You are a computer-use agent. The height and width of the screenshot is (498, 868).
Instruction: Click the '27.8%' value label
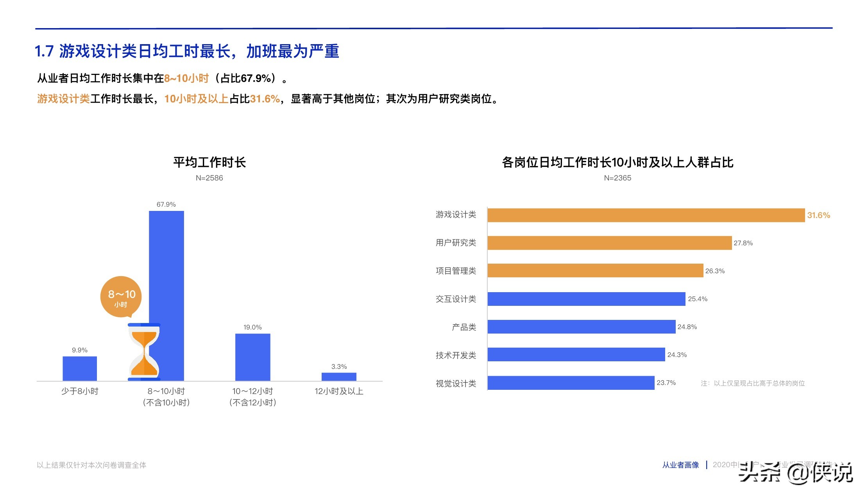point(743,243)
